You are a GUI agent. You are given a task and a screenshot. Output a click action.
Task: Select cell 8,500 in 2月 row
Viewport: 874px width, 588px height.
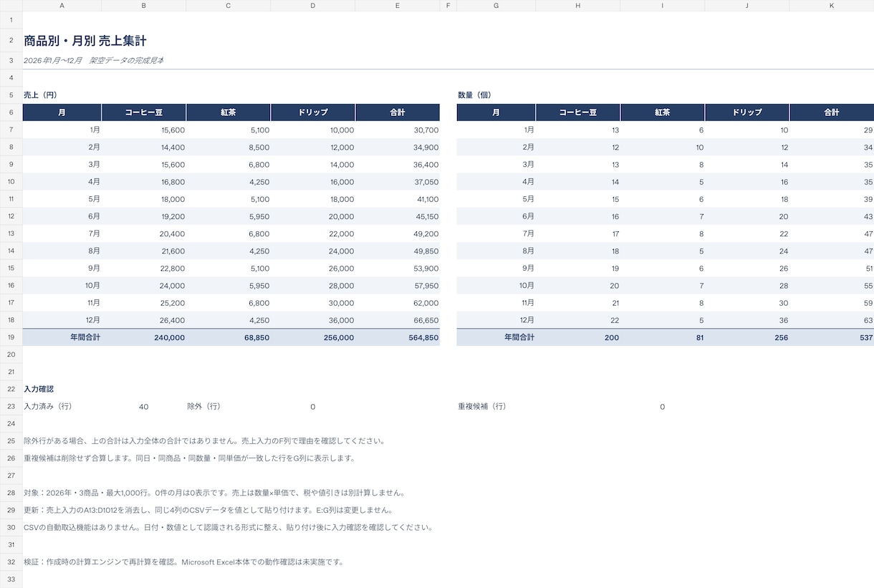click(x=229, y=147)
